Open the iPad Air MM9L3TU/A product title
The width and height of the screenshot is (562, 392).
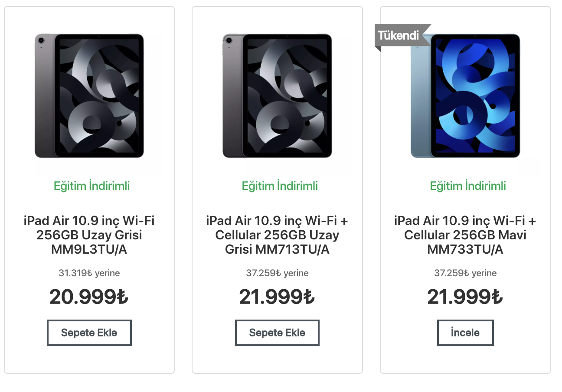(x=89, y=235)
